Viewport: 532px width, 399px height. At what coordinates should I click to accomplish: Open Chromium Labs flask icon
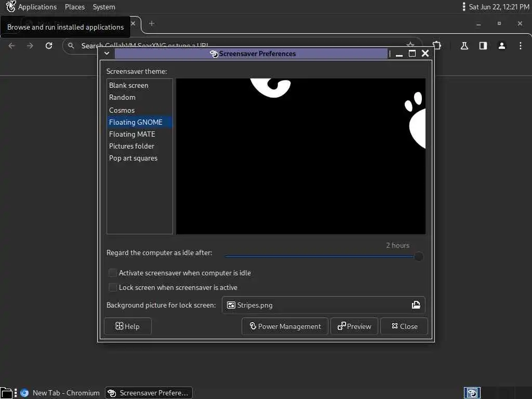[x=464, y=46]
